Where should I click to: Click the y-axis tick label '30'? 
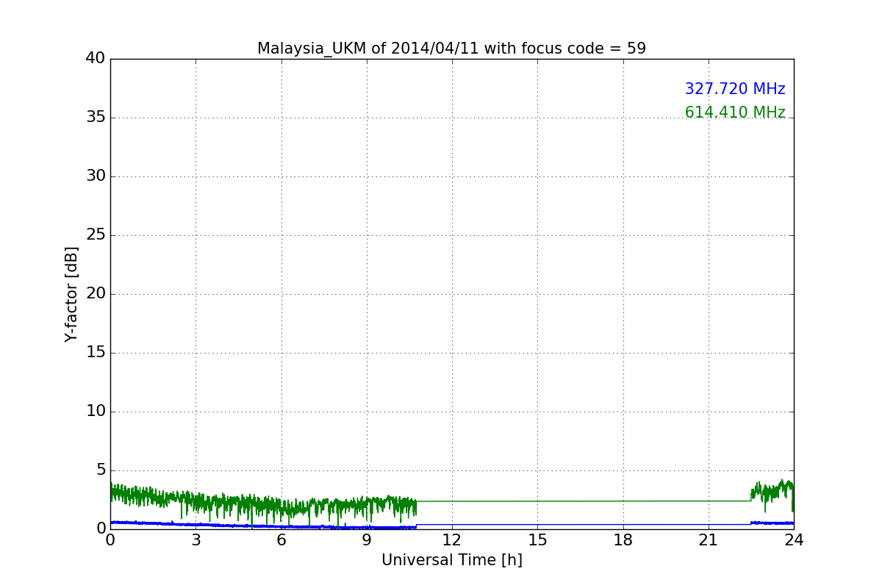point(96,176)
